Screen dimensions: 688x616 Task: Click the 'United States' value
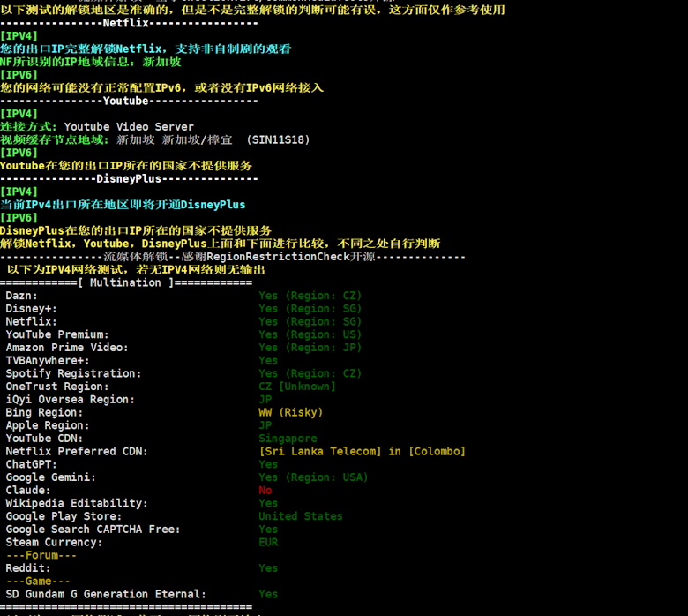(x=300, y=516)
